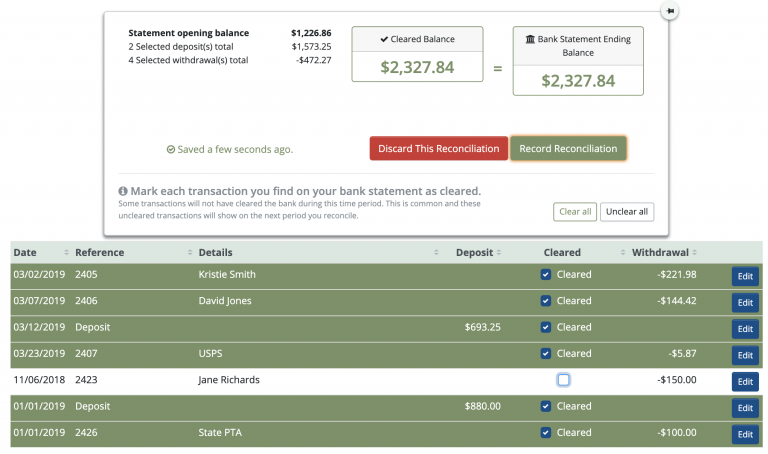The image size is (768, 454).
Task: Sort by the Deposit column arrows
Action: 499,253
